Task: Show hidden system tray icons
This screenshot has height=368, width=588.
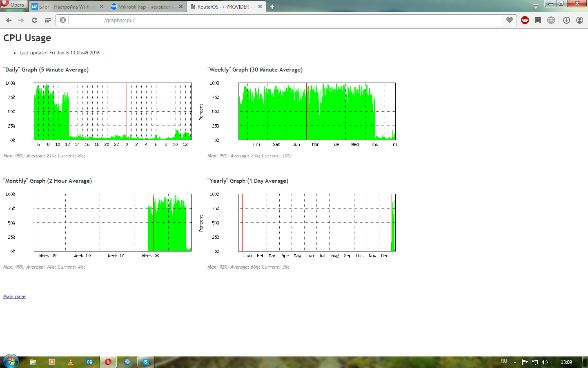Action: click(515, 362)
